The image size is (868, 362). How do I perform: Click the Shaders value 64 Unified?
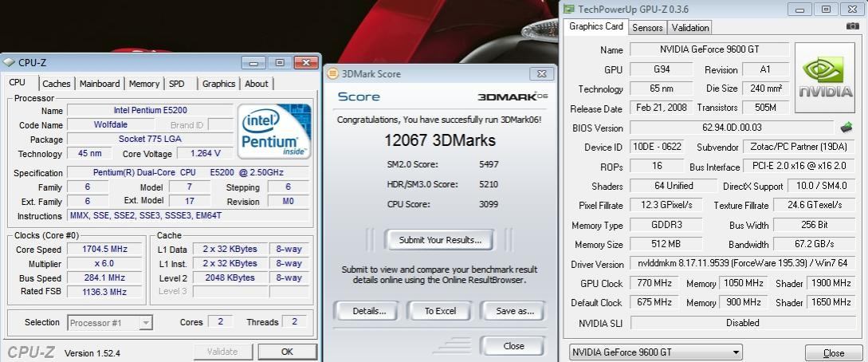[673, 186]
